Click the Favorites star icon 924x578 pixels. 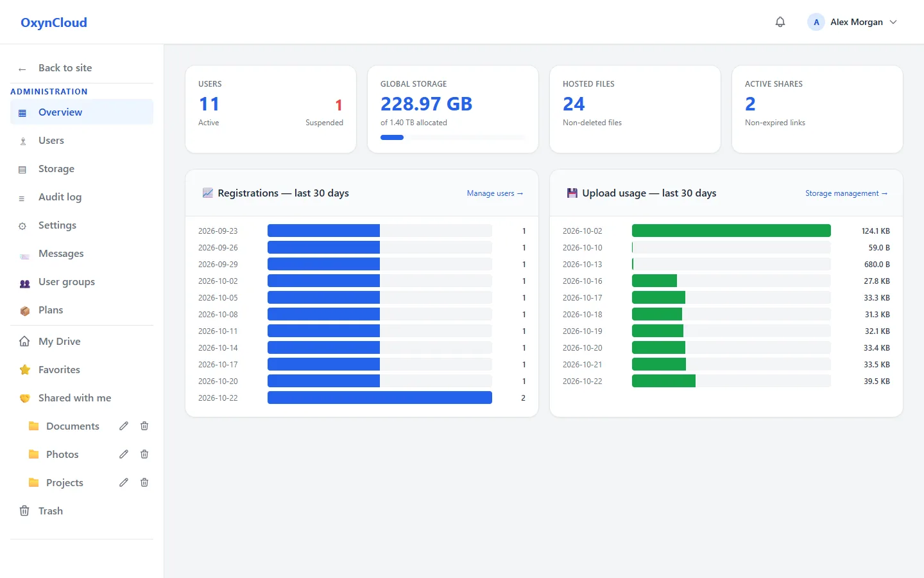(x=24, y=369)
